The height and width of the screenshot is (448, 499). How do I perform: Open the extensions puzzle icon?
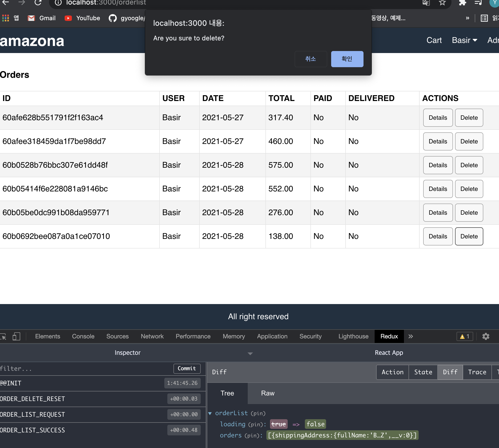(x=462, y=3)
